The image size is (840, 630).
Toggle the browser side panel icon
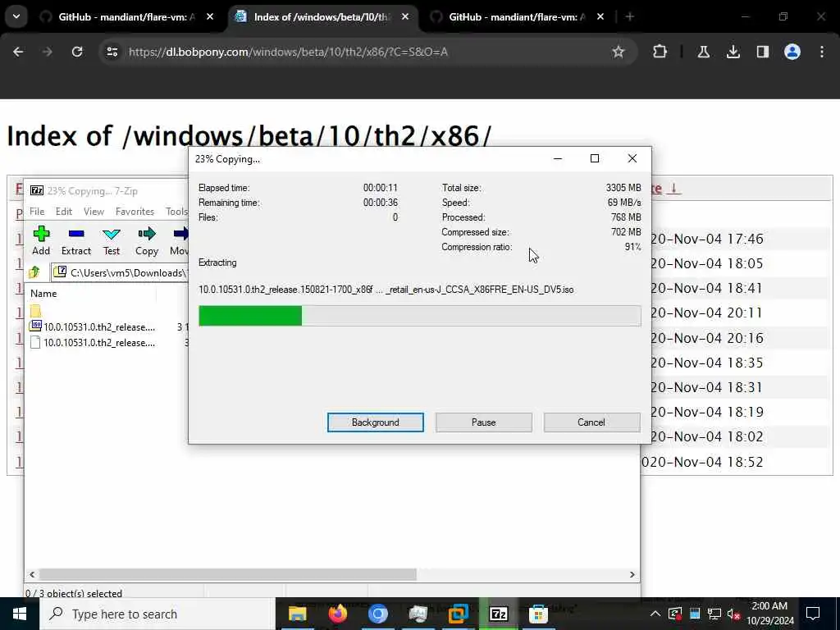(763, 52)
